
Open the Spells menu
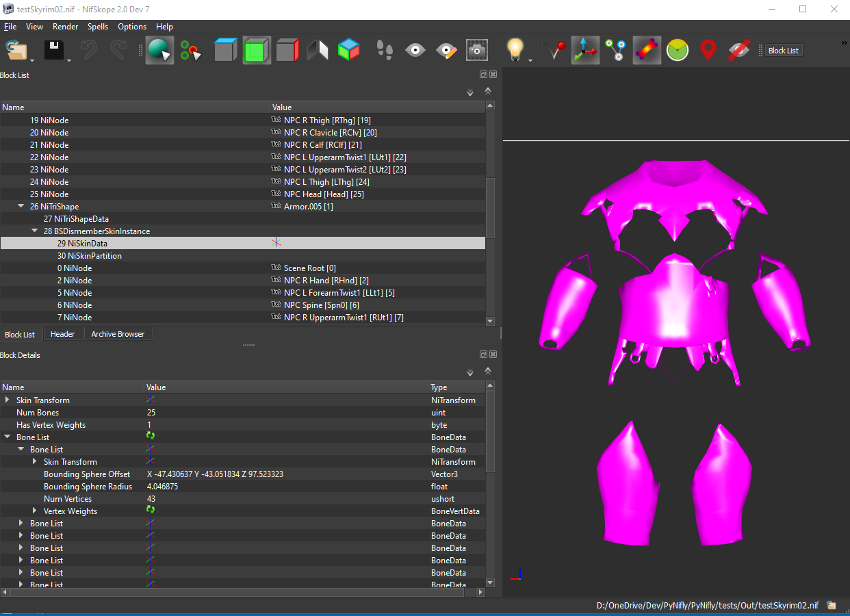98,27
